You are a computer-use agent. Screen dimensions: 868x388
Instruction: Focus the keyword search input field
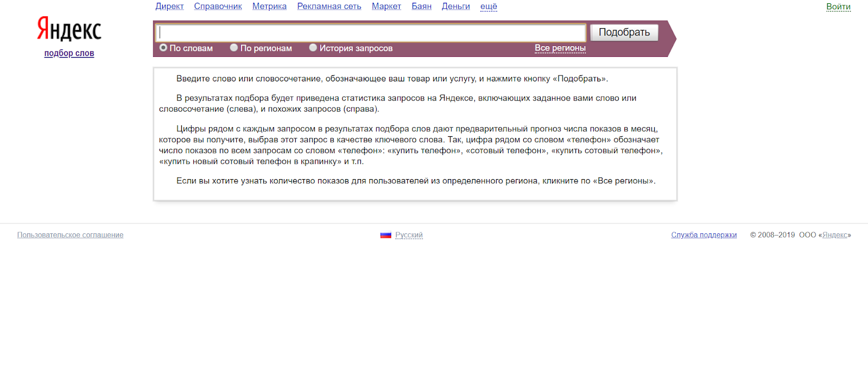tap(371, 33)
